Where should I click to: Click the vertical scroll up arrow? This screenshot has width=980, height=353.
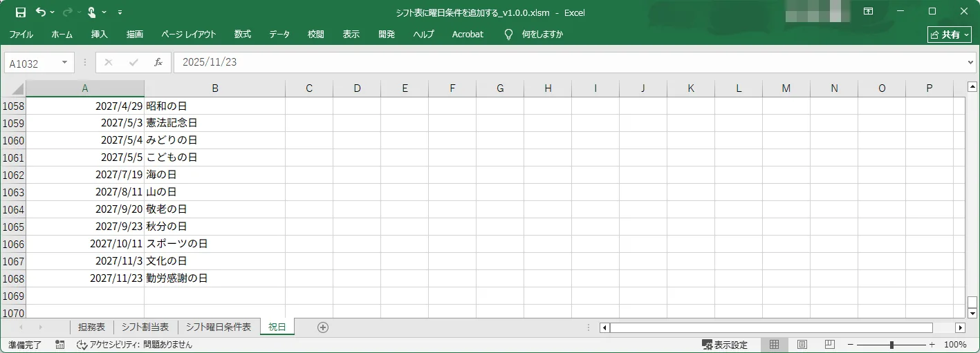(x=972, y=87)
